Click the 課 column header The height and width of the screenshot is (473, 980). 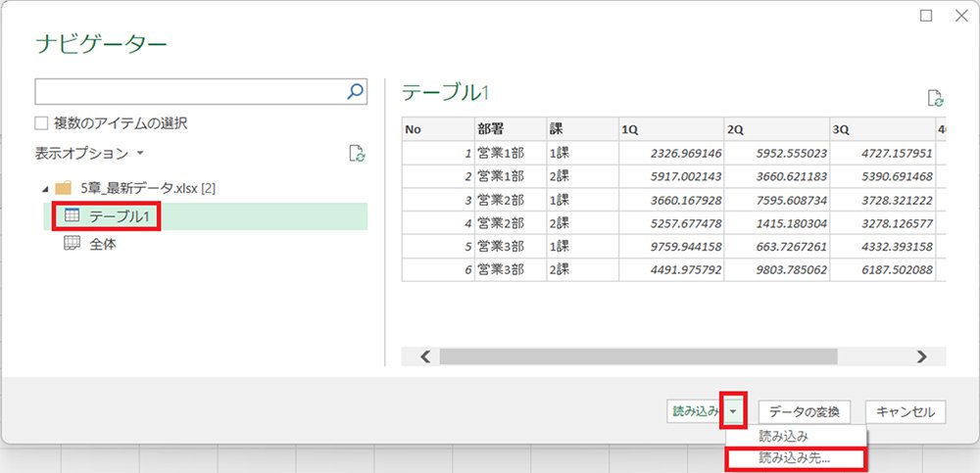582,129
